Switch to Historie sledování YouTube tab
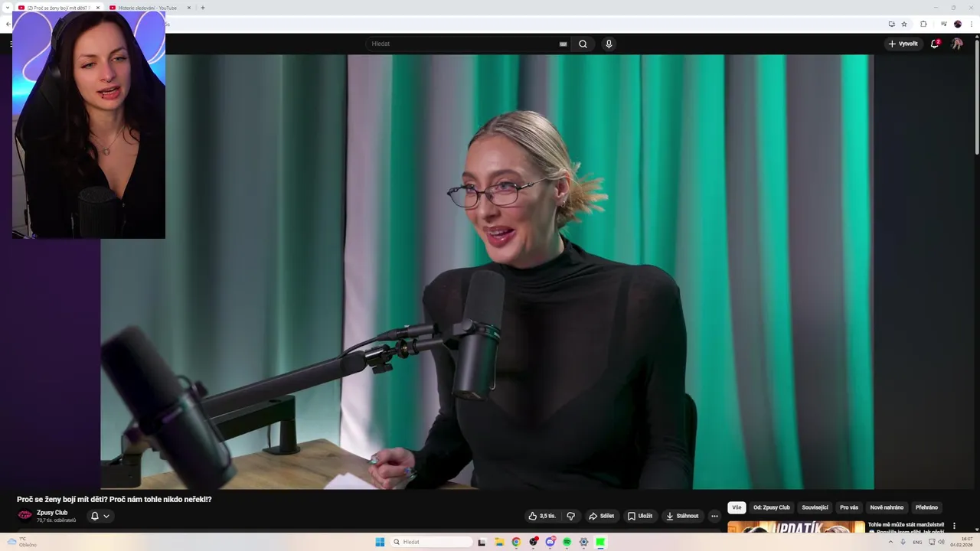This screenshot has width=980, height=551. pos(149,8)
